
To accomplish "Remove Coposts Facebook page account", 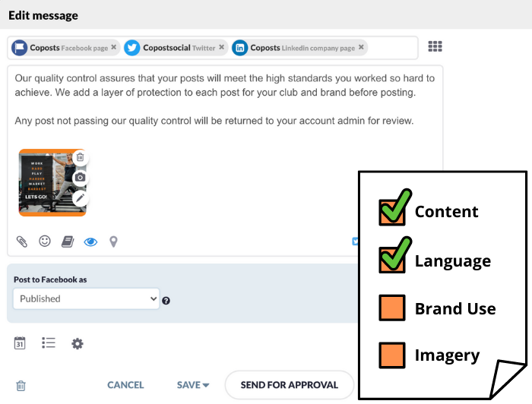I will pyautogui.click(x=113, y=47).
